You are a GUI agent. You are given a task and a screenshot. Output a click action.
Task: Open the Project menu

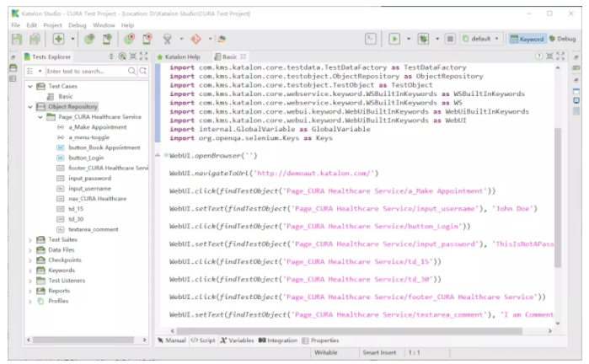tap(52, 25)
